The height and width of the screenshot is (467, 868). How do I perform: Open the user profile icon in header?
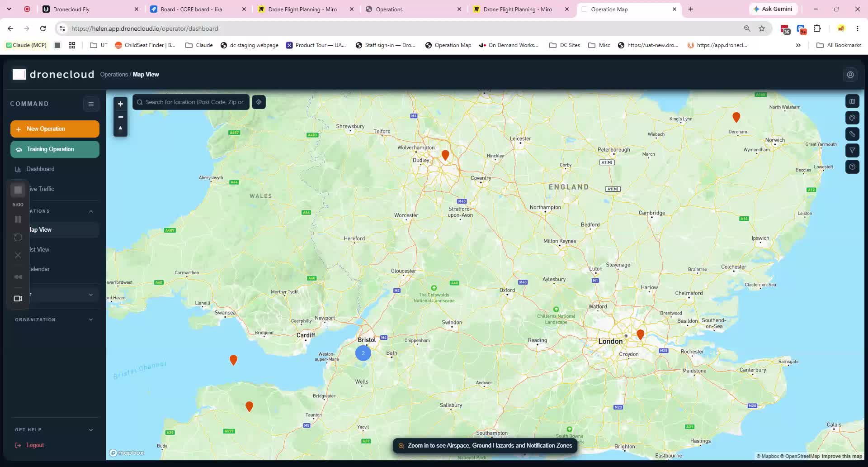[x=850, y=75]
